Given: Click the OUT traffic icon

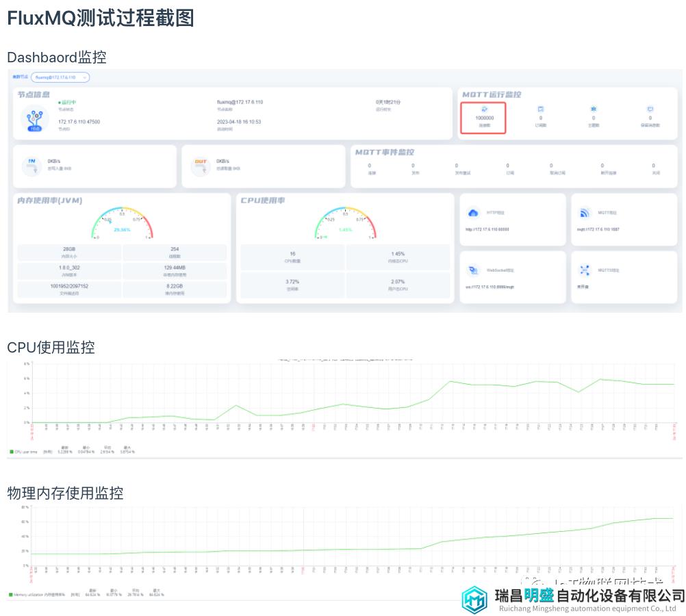Looking at the screenshot, I should coord(201,166).
